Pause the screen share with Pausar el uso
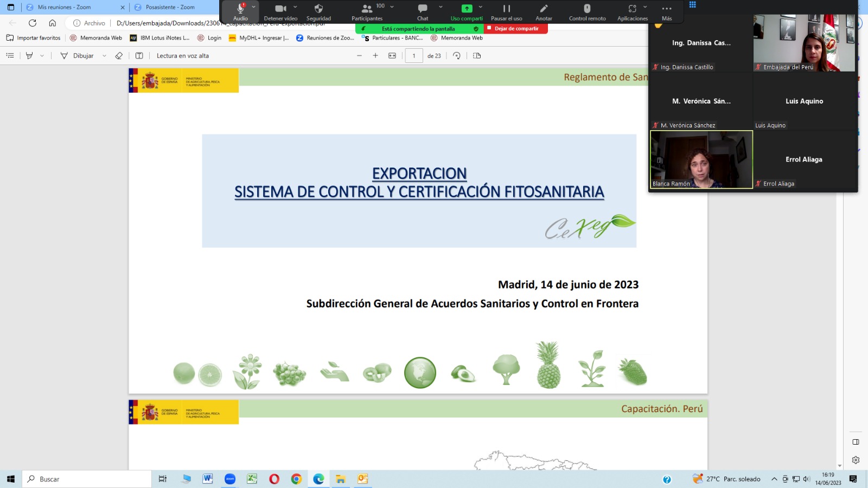The height and width of the screenshot is (488, 868). click(507, 11)
